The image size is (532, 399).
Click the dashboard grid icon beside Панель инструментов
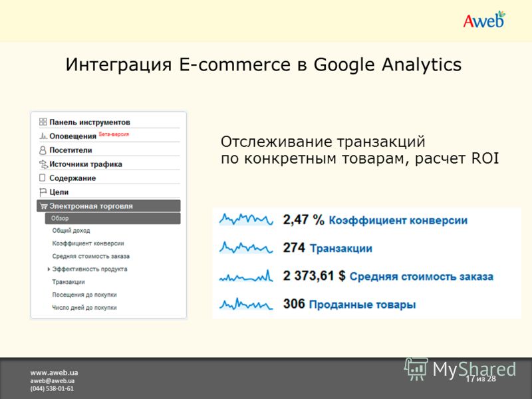[43, 122]
